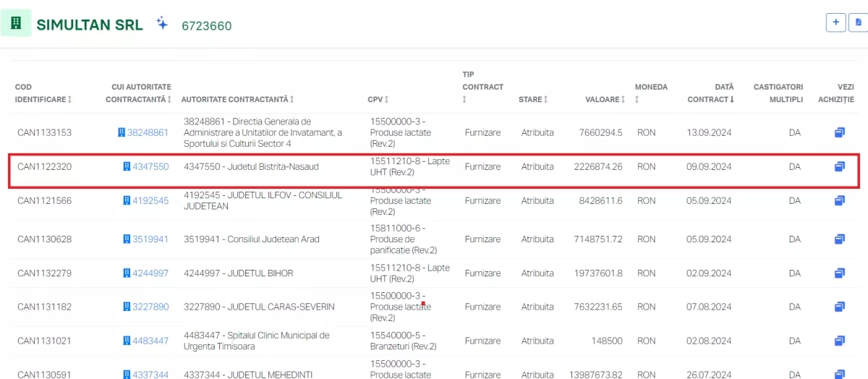The width and height of the screenshot is (868, 379).
Task: Open acquisition details for CAN1122320
Action: [x=839, y=166]
